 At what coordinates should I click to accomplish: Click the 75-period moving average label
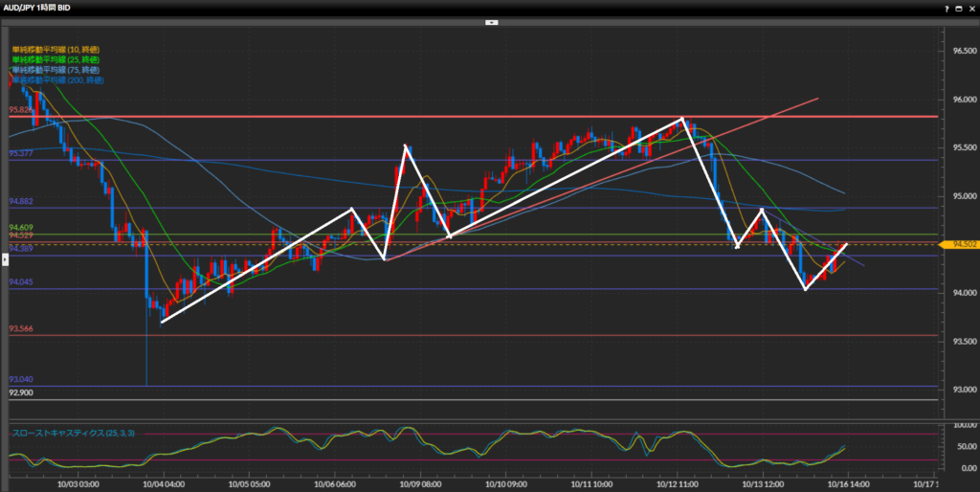click(x=56, y=70)
